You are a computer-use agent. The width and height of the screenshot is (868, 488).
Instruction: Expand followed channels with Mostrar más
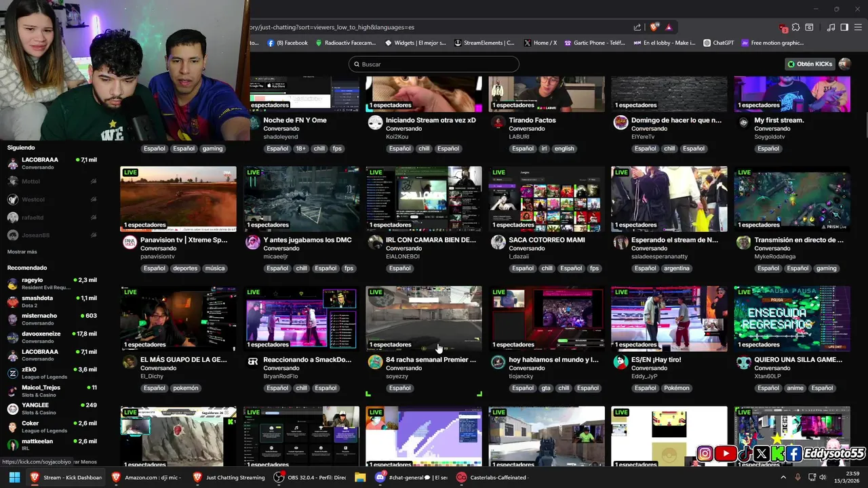[x=22, y=251]
